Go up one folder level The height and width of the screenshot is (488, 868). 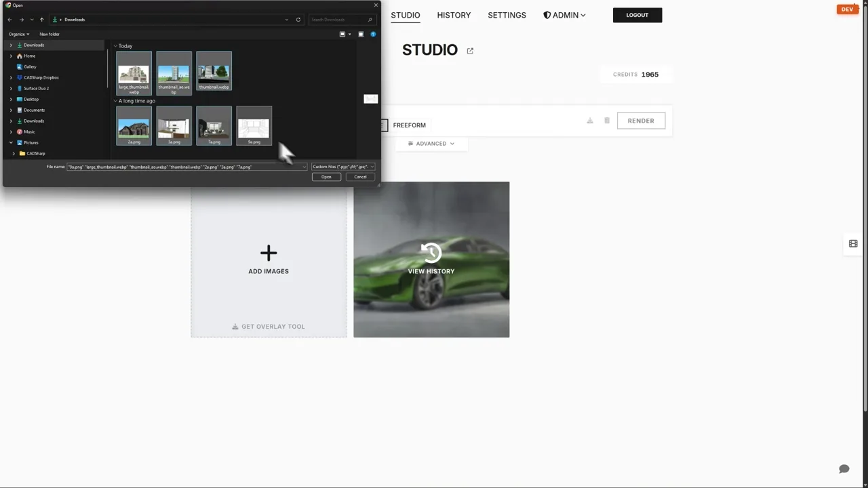click(41, 20)
